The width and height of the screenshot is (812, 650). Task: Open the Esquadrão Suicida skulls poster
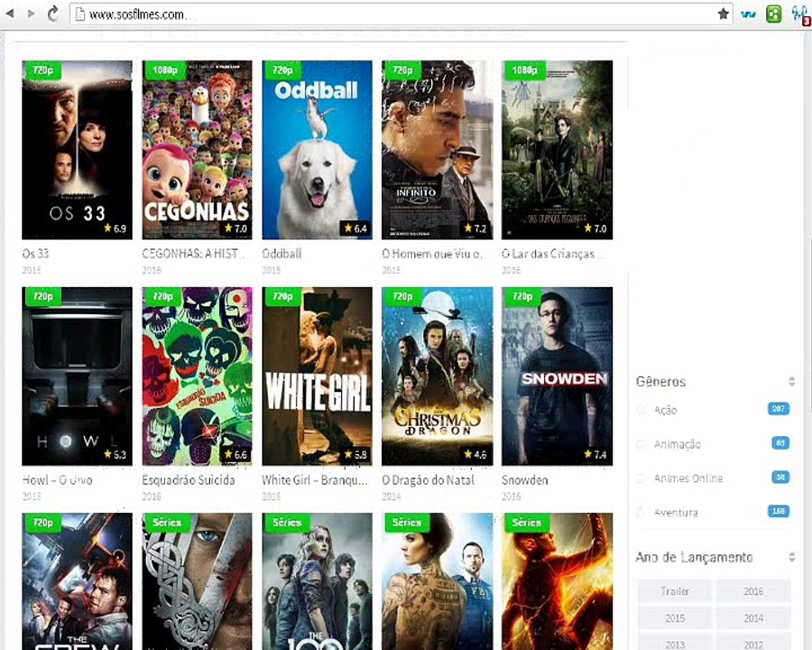click(198, 376)
